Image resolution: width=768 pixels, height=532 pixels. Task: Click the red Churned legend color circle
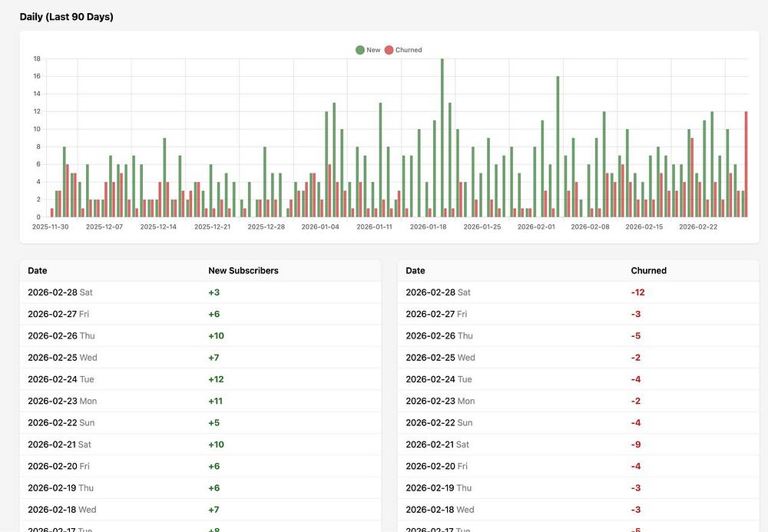[x=389, y=50]
